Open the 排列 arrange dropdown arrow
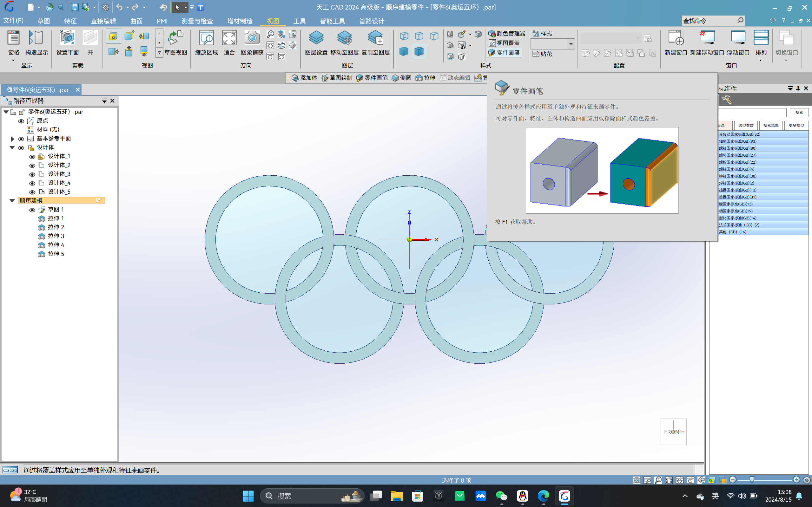The height and width of the screenshot is (507, 812). coord(760,61)
